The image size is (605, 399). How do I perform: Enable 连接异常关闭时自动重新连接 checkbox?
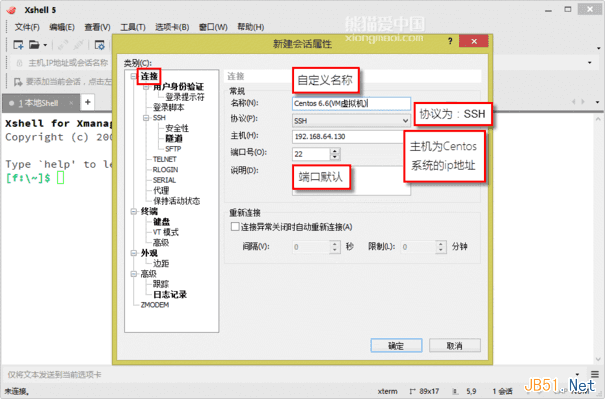[x=235, y=227]
